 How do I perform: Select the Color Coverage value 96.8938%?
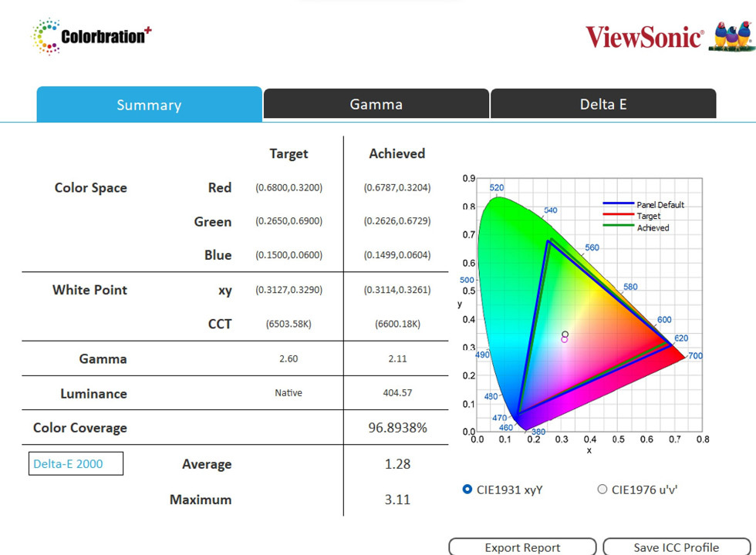tap(397, 428)
